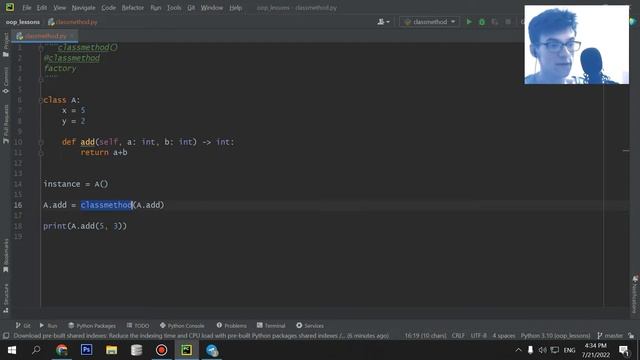The width and height of the screenshot is (640, 360).
Task: Open the Problems tool window
Action: click(231, 325)
